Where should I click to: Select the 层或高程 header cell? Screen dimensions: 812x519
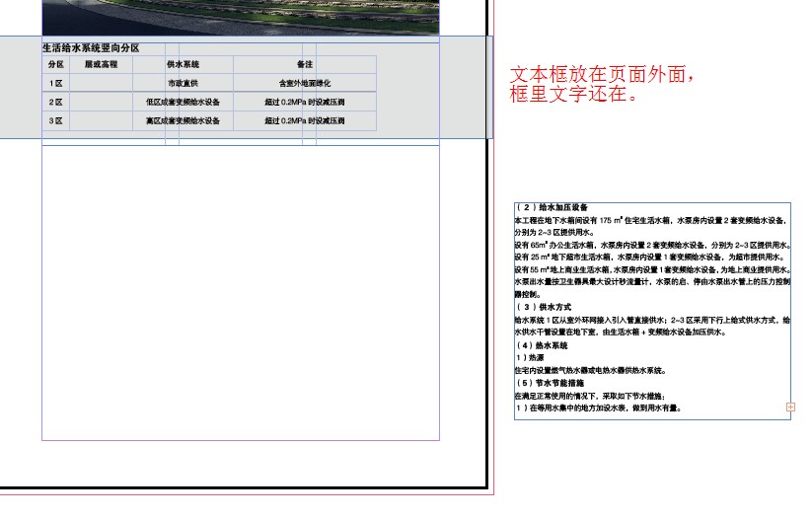pos(101,65)
